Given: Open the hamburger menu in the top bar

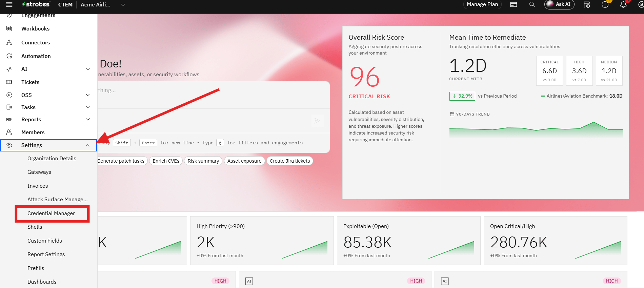Looking at the screenshot, I should [x=9, y=4].
